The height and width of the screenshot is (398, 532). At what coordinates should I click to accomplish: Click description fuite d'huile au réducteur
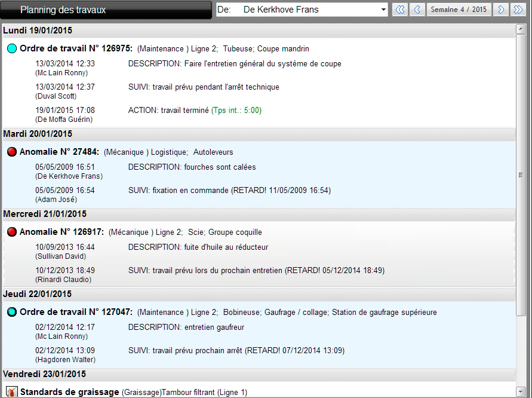click(x=198, y=247)
